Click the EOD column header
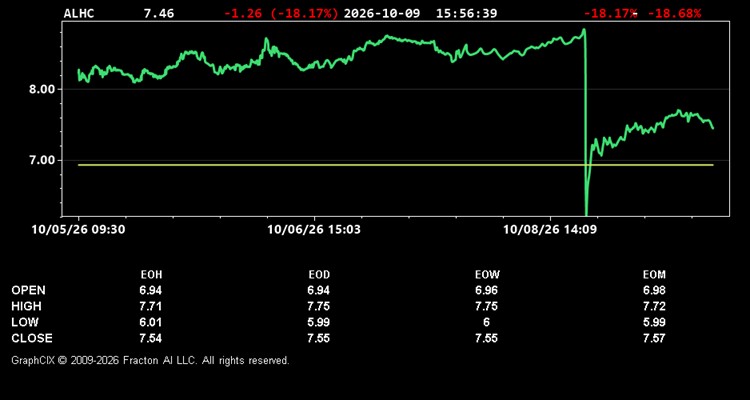 point(319,275)
